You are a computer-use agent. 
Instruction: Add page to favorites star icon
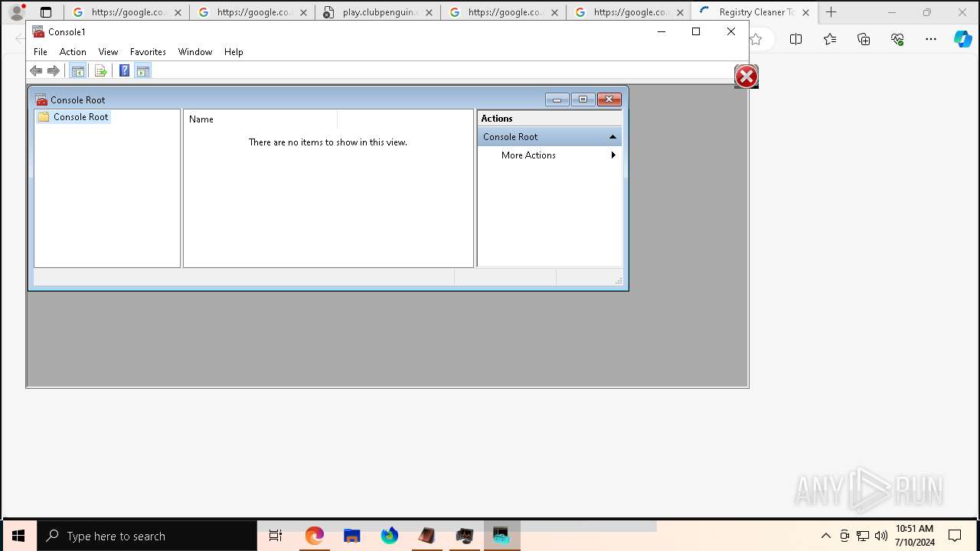[x=756, y=40]
